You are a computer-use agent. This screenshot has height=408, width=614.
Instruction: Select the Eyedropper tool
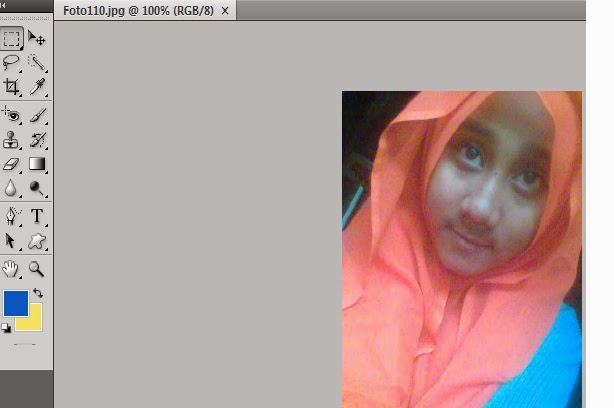37,87
